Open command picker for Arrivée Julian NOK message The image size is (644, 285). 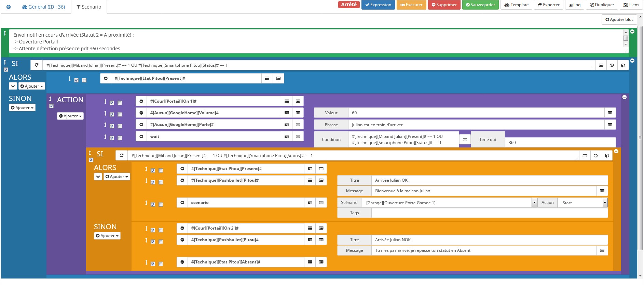click(x=602, y=250)
